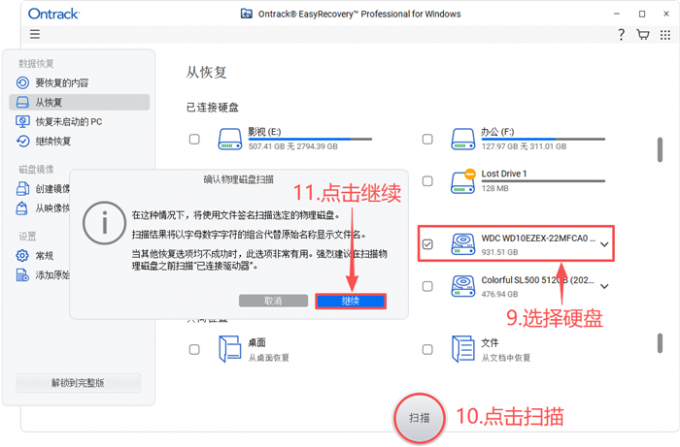This screenshot has width=680, height=447.
Task: Click the 常规 settings gear icon
Action: [22, 255]
